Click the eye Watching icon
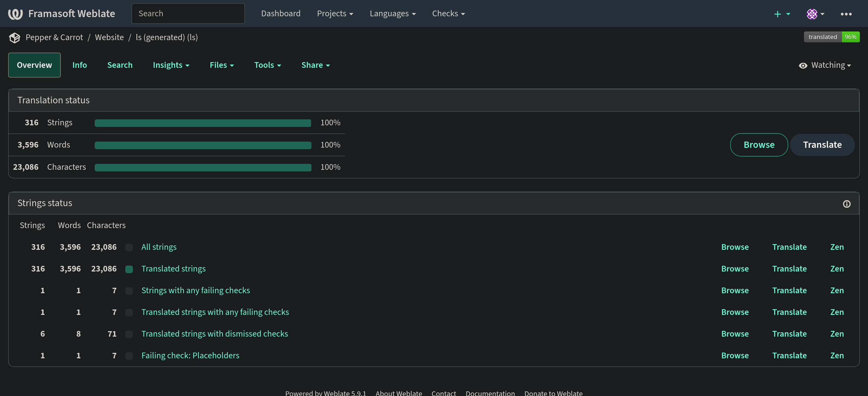 [x=803, y=66]
